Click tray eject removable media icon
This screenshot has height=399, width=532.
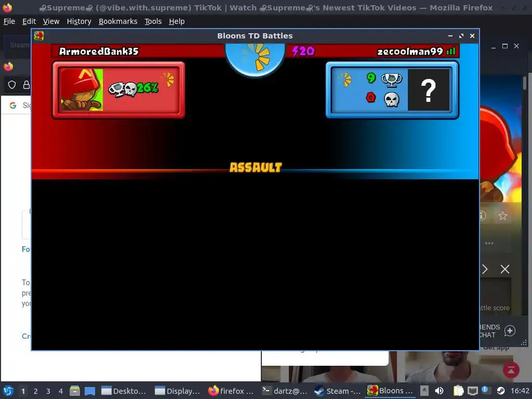424,391
